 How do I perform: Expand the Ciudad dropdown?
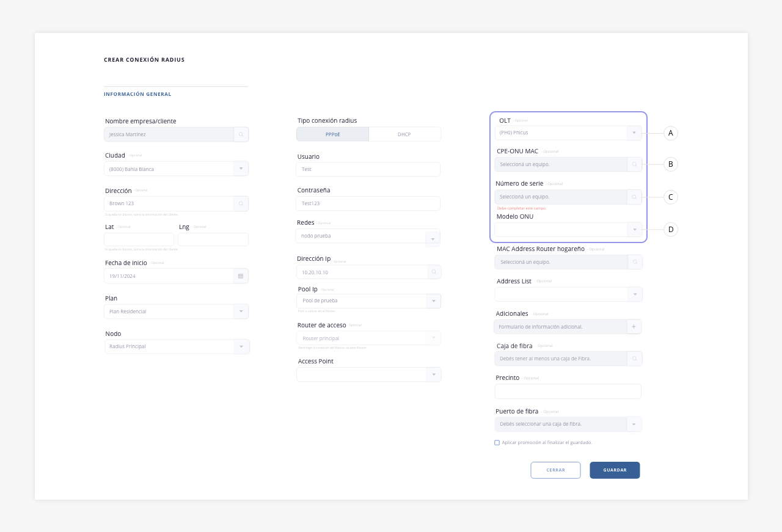(241, 169)
